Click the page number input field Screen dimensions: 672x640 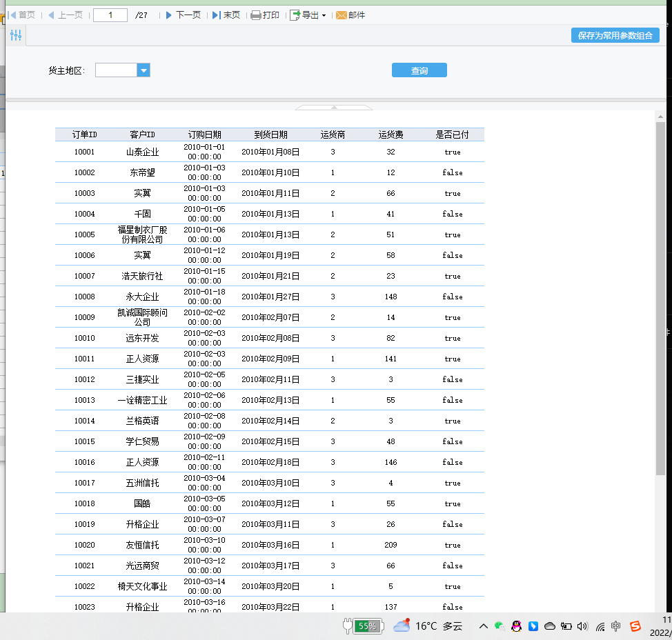tap(110, 15)
